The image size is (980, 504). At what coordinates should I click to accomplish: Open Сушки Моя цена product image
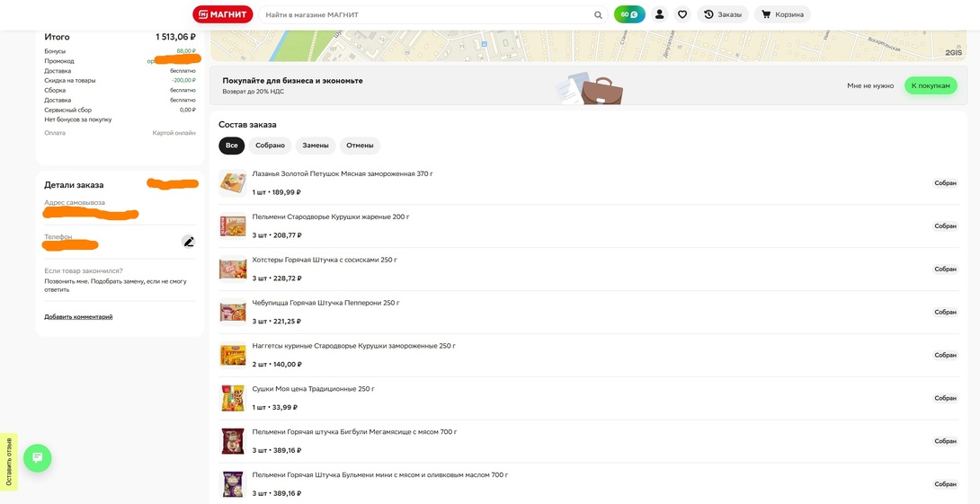(233, 398)
